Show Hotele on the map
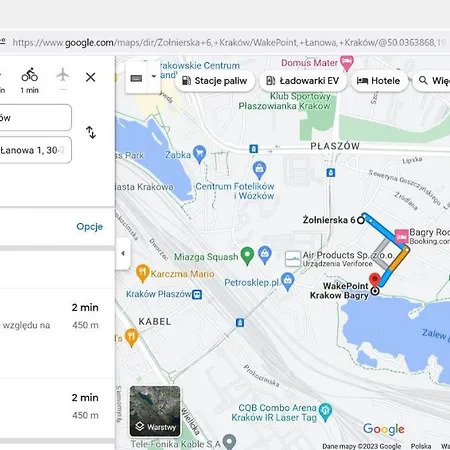Viewport: 450px width, 450px height. click(x=379, y=81)
